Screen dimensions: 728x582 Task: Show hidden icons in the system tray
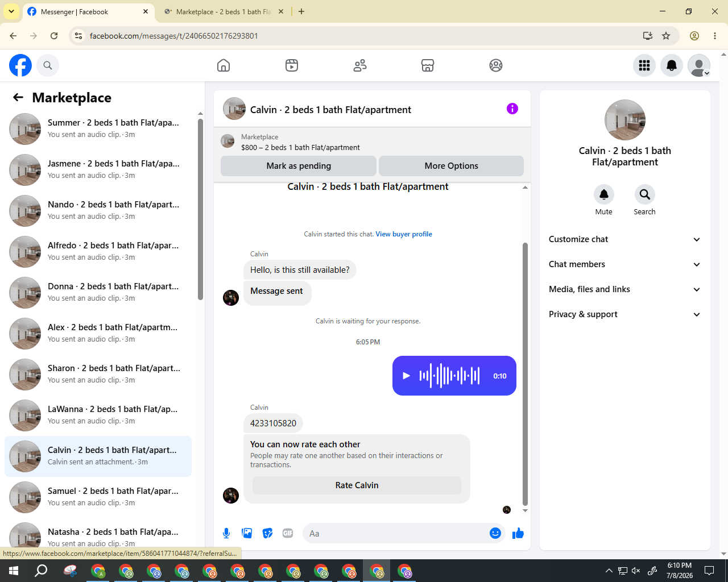pyautogui.click(x=609, y=571)
